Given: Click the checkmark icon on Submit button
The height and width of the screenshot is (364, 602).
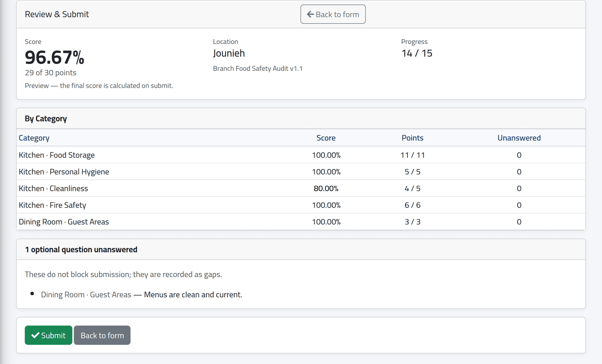Looking at the screenshot, I should pyautogui.click(x=35, y=335).
